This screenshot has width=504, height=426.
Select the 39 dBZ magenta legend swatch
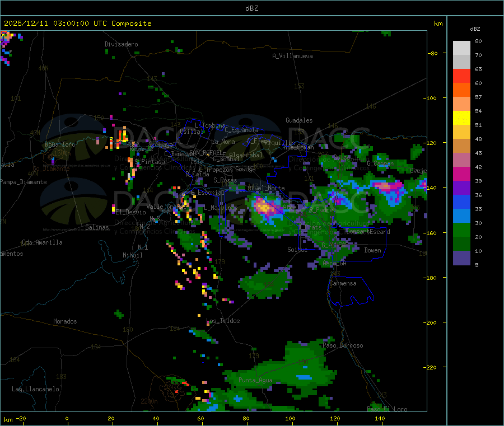[x=461, y=174]
